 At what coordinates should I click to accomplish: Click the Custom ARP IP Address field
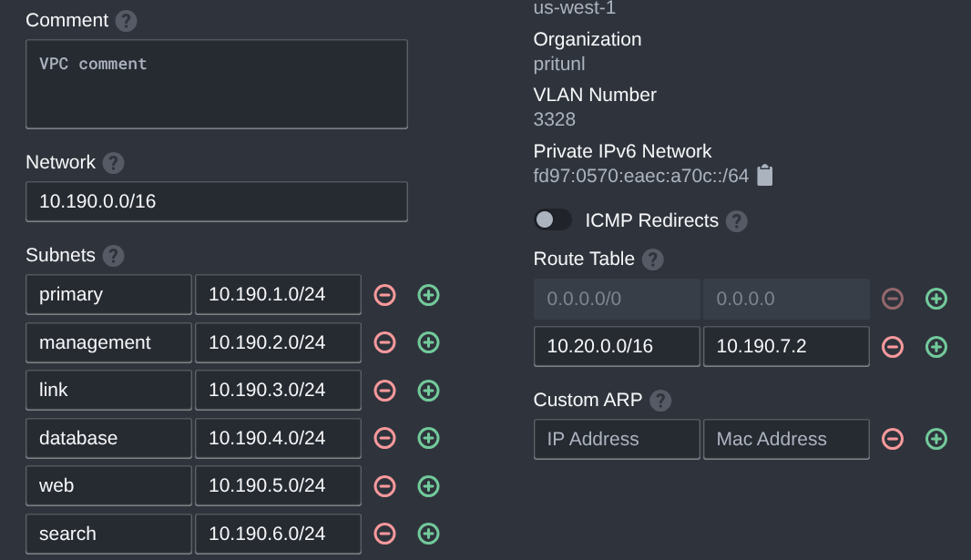pos(616,439)
